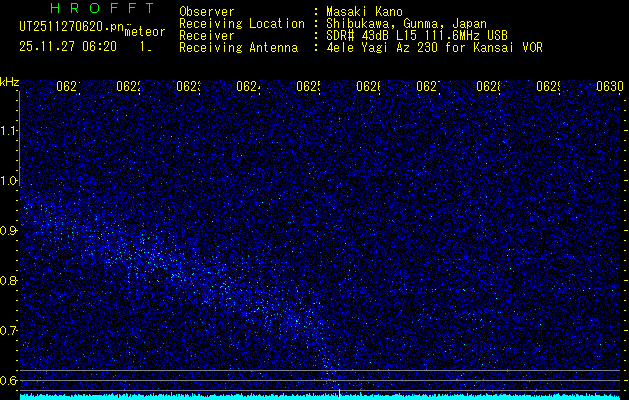Click the 0623 time marker
Image resolution: width=629 pixels, height=400 pixels.
[188, 86]
